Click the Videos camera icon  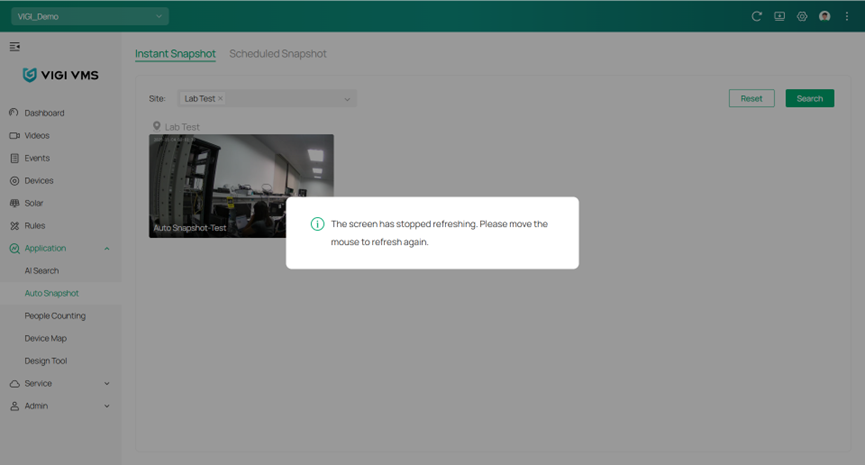pyautogui.click(x=14, y=135)
